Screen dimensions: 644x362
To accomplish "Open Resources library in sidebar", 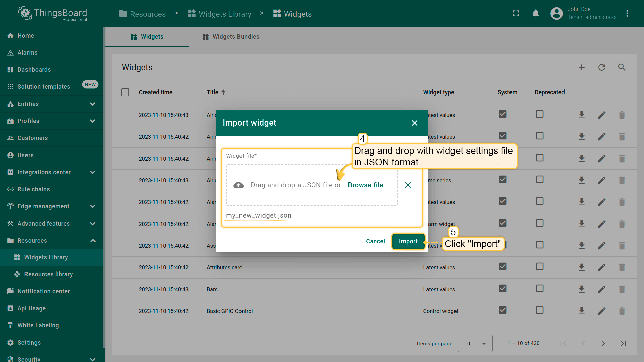I will point(51,274).
